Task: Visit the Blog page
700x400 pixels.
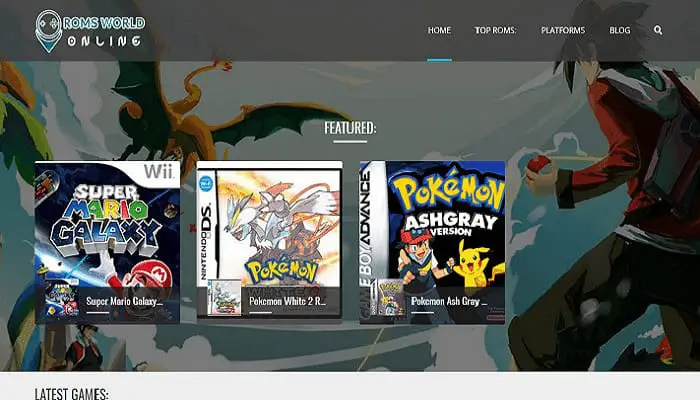Action: (x=620, y=30)
